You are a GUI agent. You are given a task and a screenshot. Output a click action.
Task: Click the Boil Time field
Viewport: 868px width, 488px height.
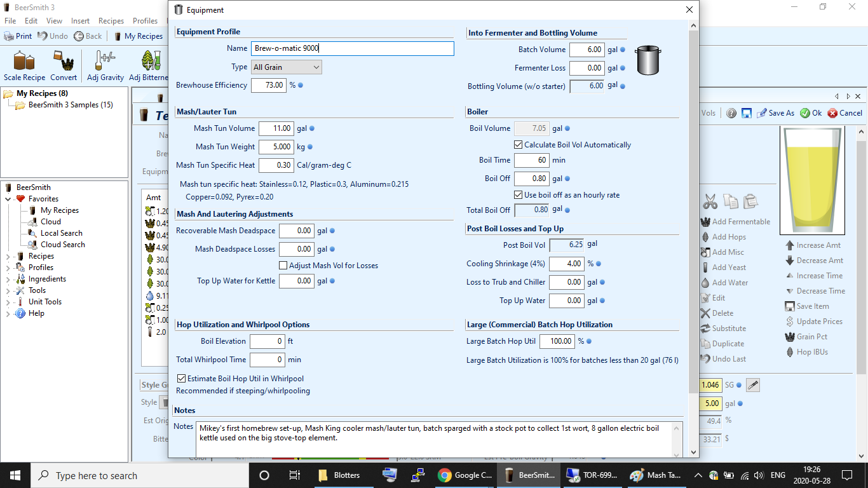531,160
